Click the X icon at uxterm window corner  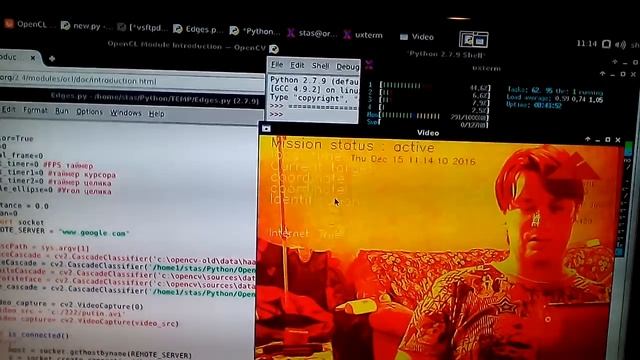(369, 64)
